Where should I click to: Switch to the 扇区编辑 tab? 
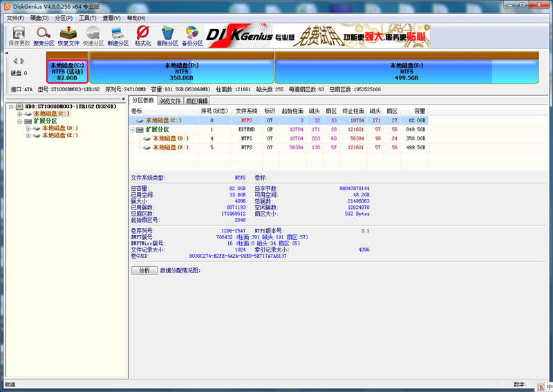[197, 101]
